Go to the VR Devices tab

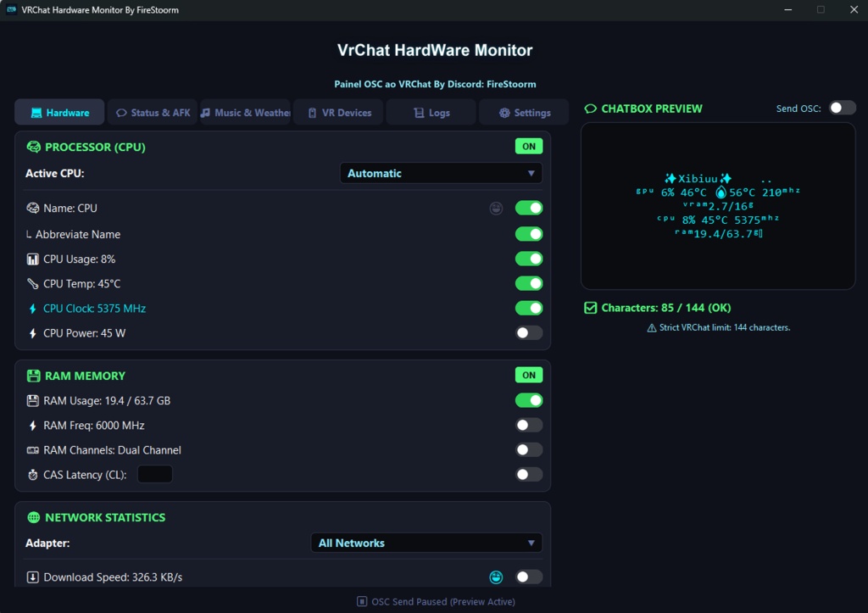(x=338, y=113)
